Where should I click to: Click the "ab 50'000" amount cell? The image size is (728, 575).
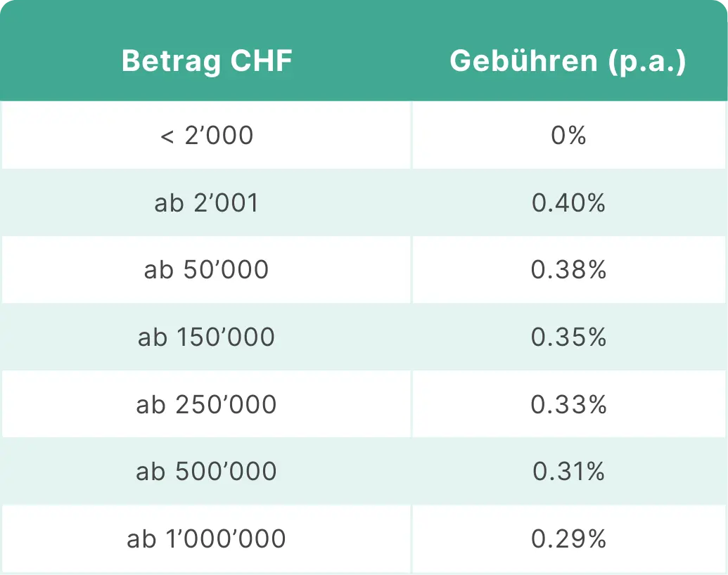tap(207, 270)
